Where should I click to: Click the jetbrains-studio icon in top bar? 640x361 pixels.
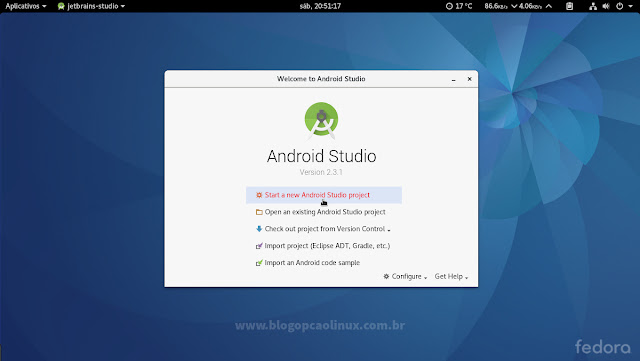61,6
